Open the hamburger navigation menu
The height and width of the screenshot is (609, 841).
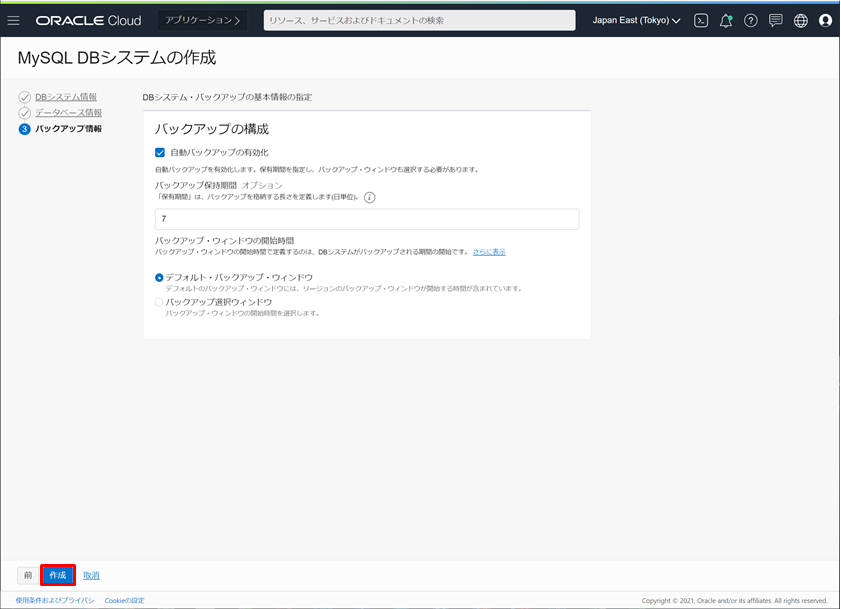tap(14, 20)
